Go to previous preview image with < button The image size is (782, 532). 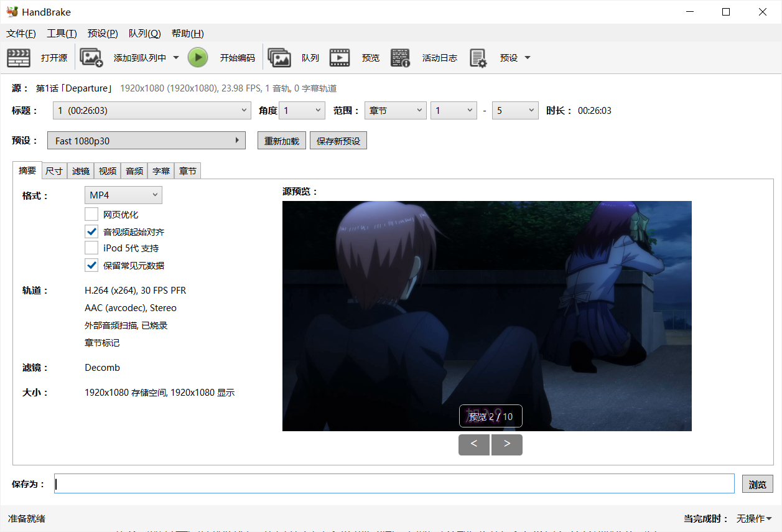(x=474, y=445)
